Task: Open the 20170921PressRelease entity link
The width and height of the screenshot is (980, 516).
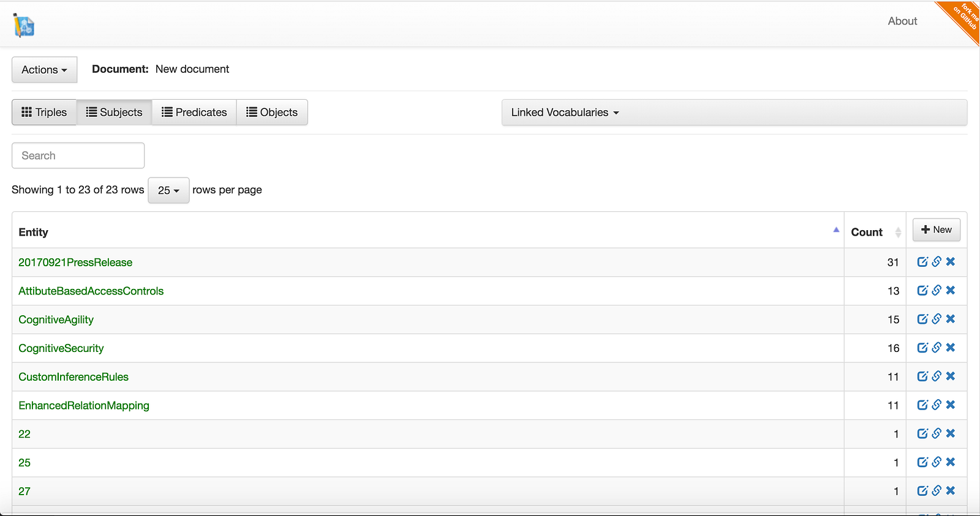Action: tap(75, 262)
